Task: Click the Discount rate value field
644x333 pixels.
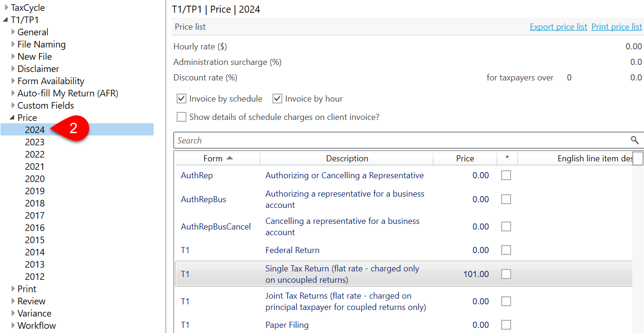Action: [x=636, y=78]
